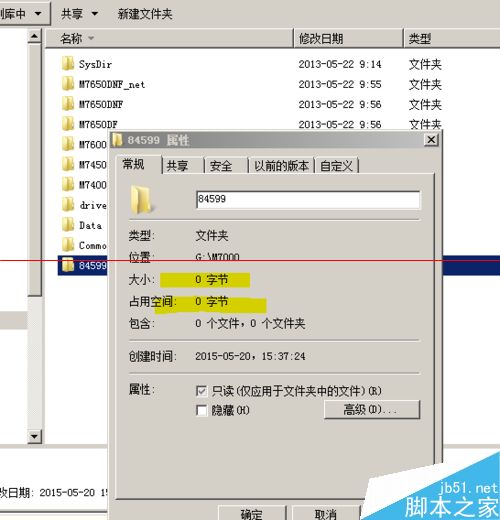Viewport: 500px width, 520px height.
Task: Click the 确定 button
Action: click(x=252, y=513)
